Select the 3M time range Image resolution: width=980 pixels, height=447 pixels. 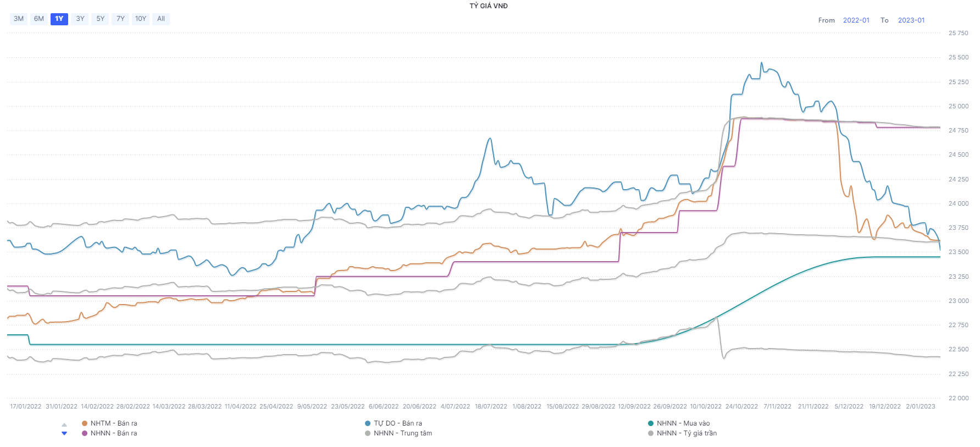[19, 19]
